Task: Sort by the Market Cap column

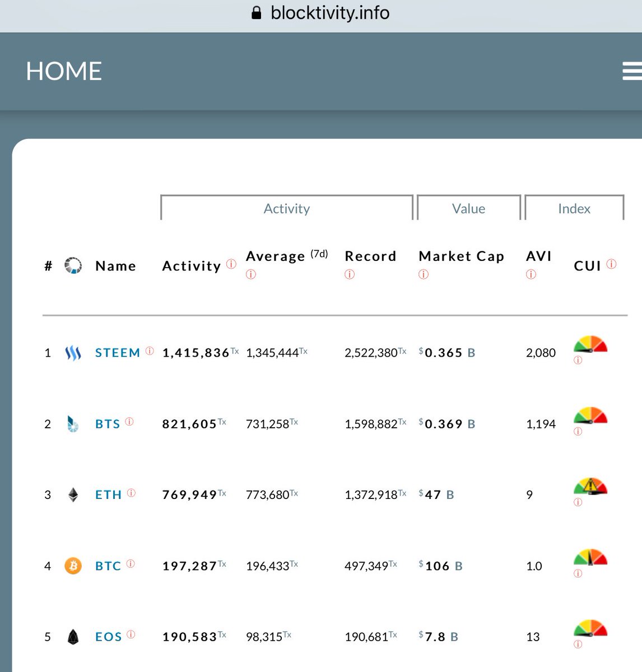Action: click(462, 256)
